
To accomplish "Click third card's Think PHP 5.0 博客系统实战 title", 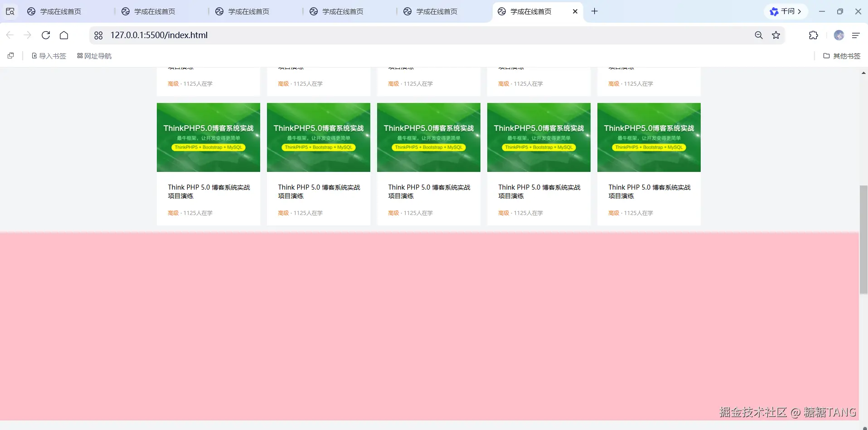I will [429, 191].
